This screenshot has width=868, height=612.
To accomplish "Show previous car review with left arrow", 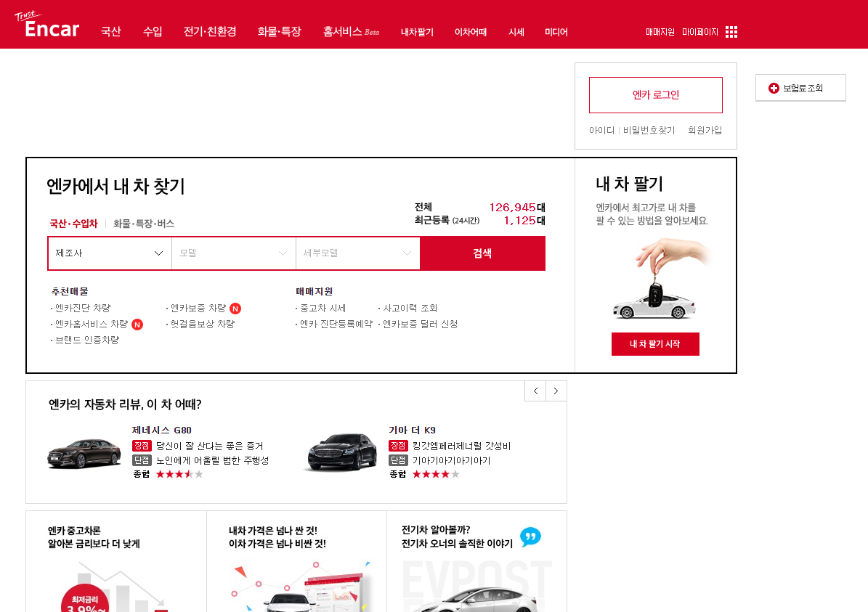I will 535,391.
